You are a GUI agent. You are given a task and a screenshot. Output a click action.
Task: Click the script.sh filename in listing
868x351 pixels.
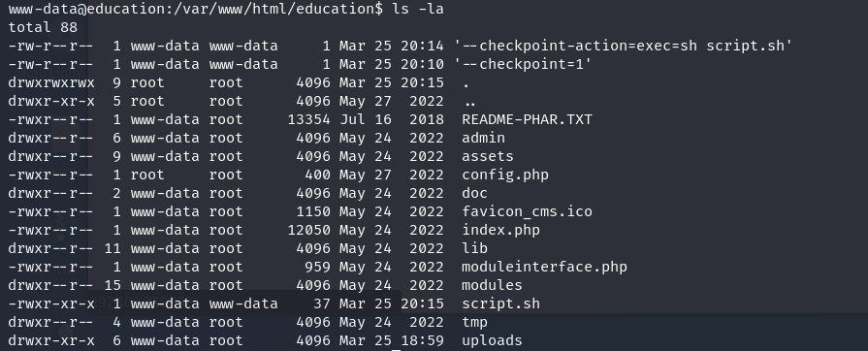501,303
